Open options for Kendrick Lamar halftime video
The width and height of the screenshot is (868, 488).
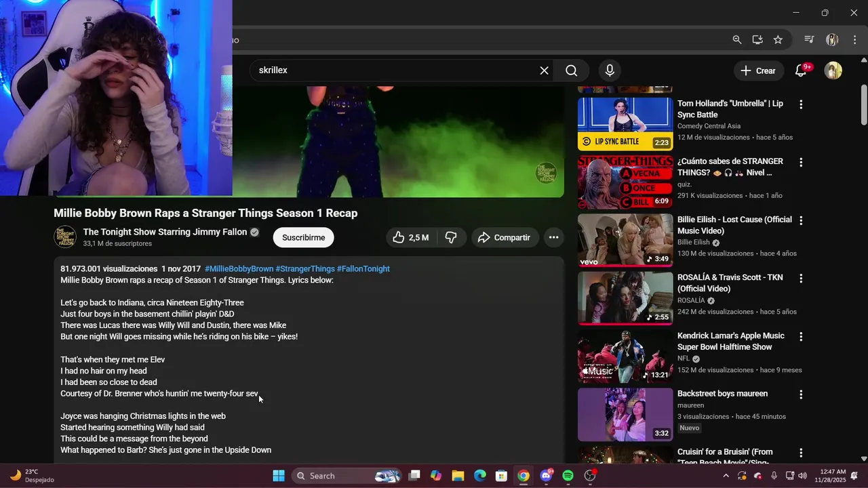[x=801, y=337]
